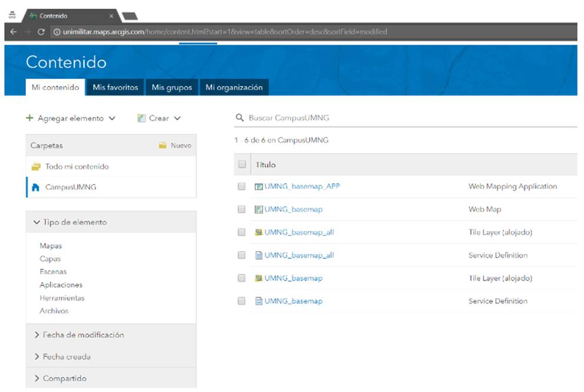Filter by Aplicaciones element type
Screen dimensions: 584x392
click(x=61, y=285)
